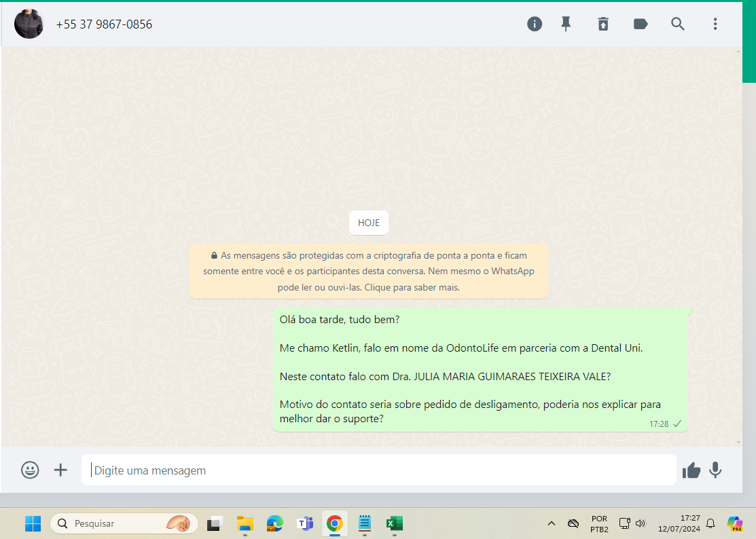Open Excel from the taskbar
The width and height of the screenshot is (756, 539).
click(x=395, y=523)
